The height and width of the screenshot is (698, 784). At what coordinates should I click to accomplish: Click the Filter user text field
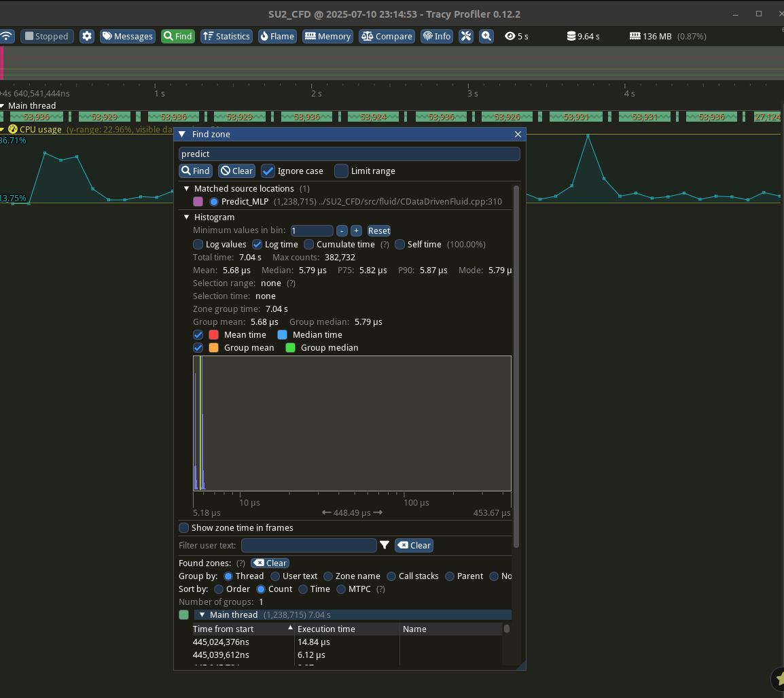coord(309,545)
